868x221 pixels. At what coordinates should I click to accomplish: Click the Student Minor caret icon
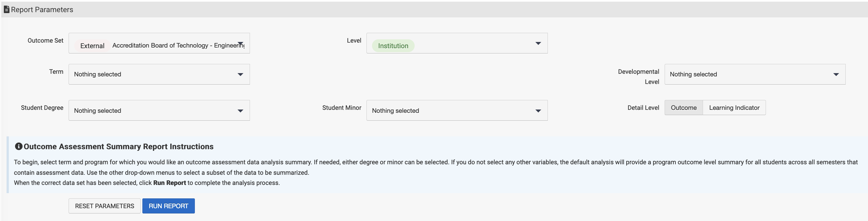[x=538, y=111]
